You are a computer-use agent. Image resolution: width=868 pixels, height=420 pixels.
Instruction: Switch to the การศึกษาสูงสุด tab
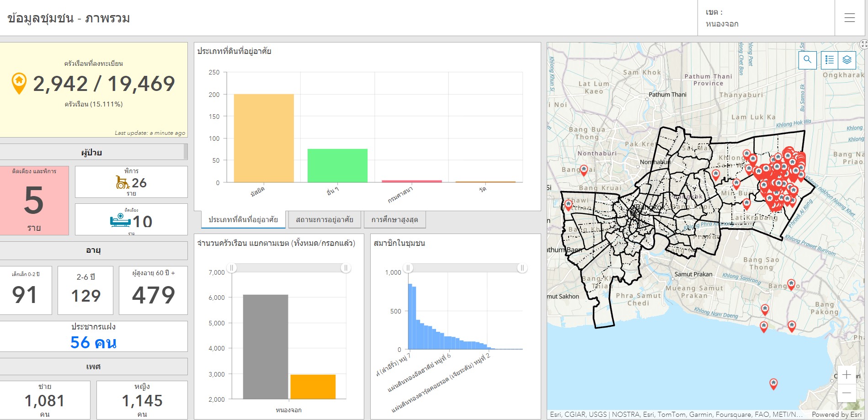394,220
